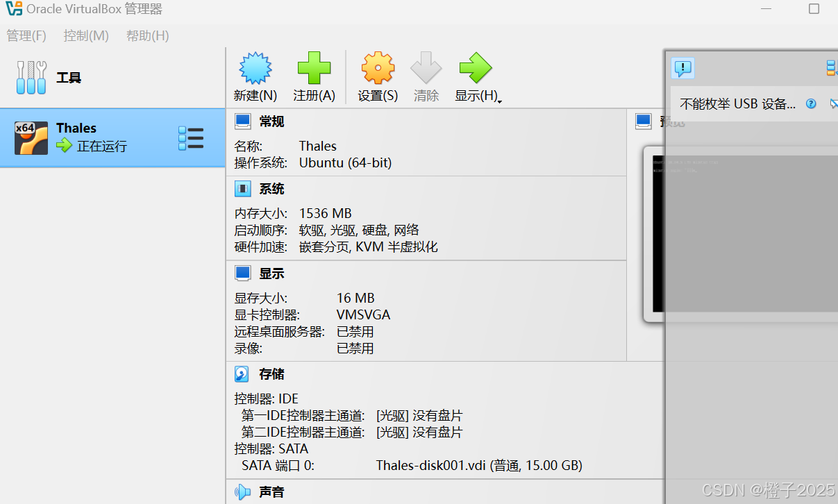This screenshot has height=504, width=838.
Task: Click the green running-state arrow under Thales
Action: pos(65,146)
